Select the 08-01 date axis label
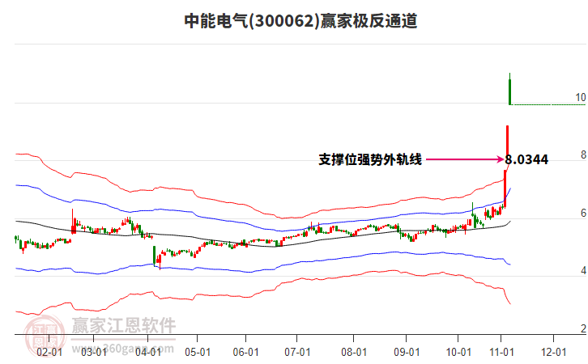Screen dimensions: 588x364 pyautogui.click(x=354, y=353)
